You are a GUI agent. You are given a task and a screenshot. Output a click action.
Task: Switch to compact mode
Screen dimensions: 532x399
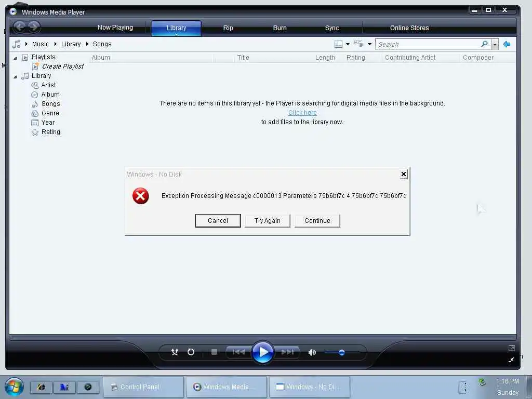tap(511, 360)
